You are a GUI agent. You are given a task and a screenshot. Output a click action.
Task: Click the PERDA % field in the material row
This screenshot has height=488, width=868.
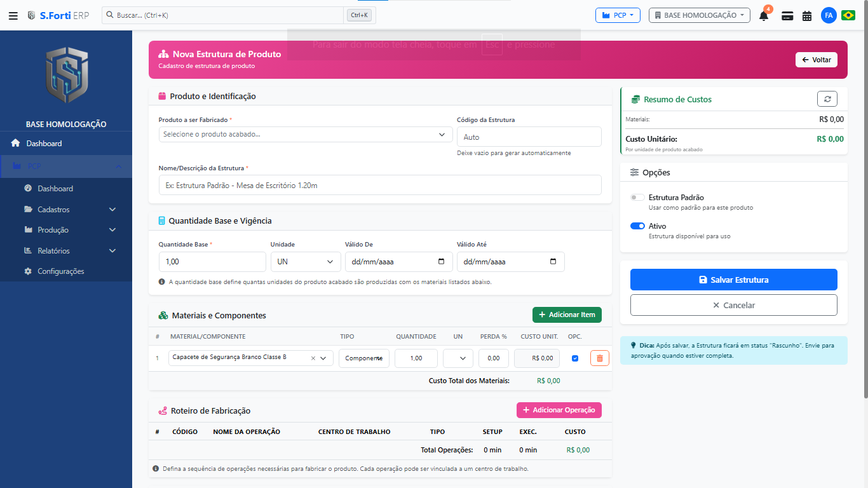point(494,358)
